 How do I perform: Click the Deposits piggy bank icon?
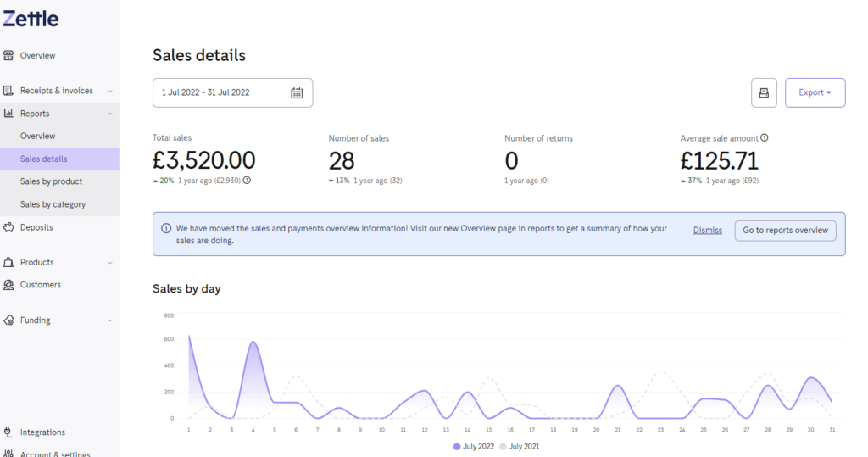[8, 227]
